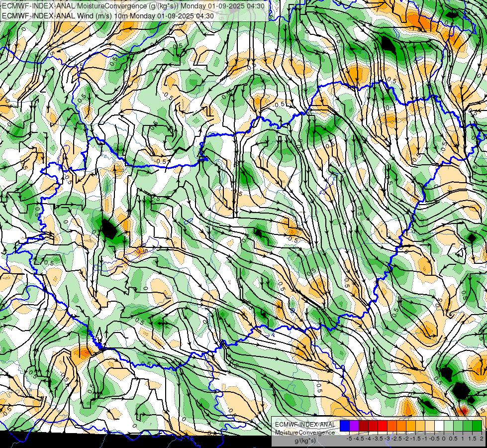Click the blue swatch in the legend

345,426
